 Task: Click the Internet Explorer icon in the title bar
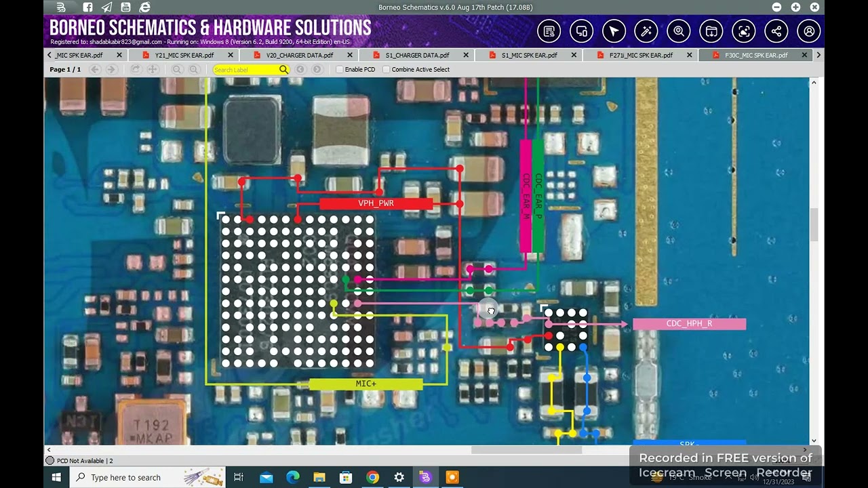[x=144, y=7]
